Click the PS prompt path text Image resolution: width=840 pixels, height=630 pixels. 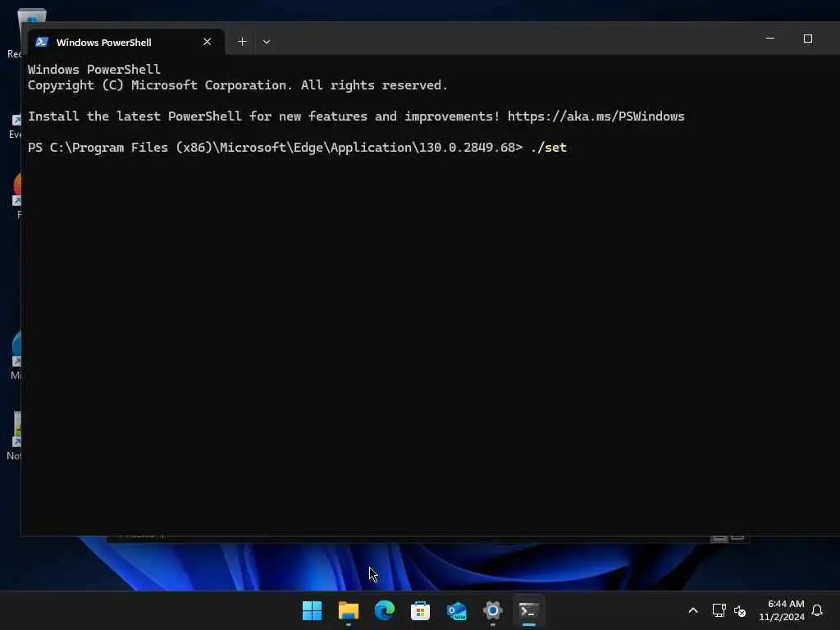point(275,148)
